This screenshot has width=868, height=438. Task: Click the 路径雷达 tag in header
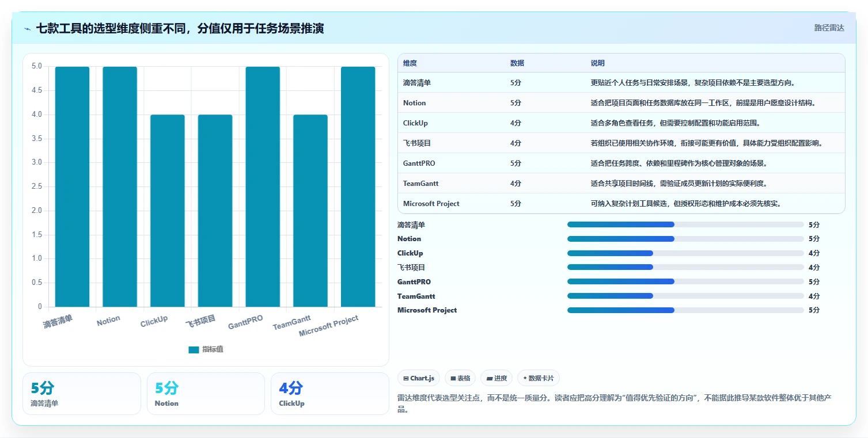click(829, 28)
